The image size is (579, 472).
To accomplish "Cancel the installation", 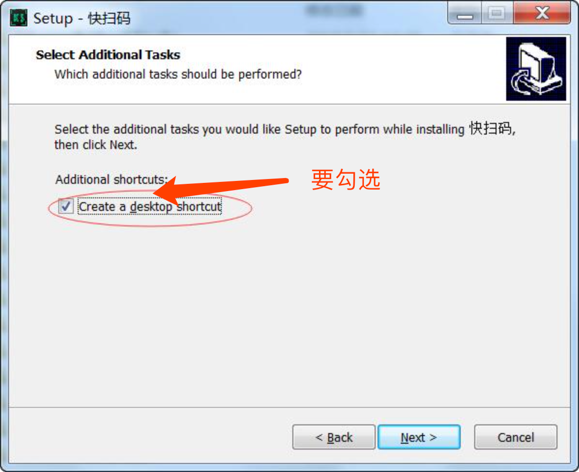I will click(x=515, y=437).
